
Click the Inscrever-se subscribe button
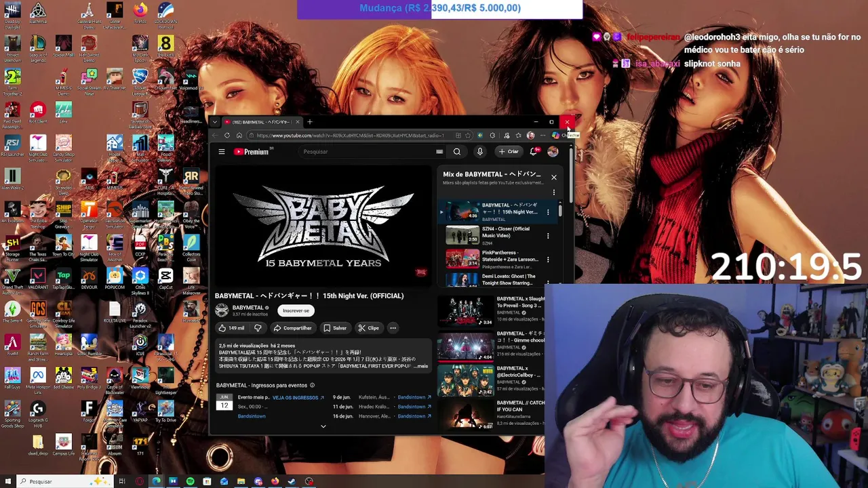[296, 310]
